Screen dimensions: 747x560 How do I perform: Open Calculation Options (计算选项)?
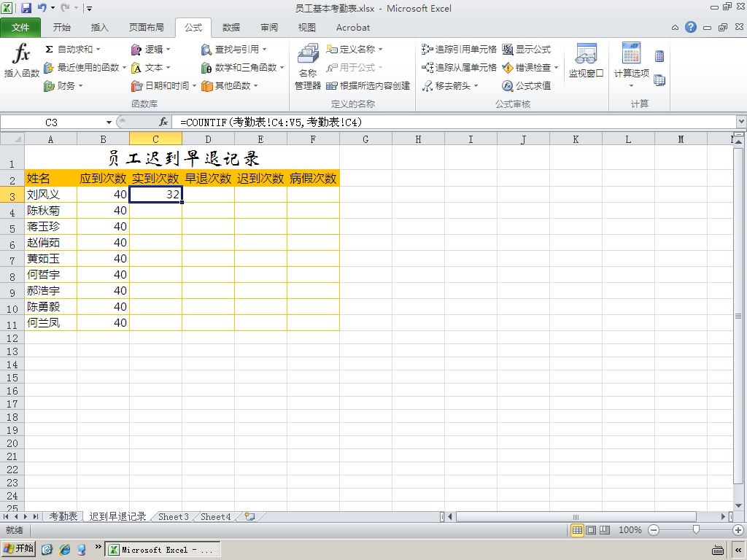631,65
